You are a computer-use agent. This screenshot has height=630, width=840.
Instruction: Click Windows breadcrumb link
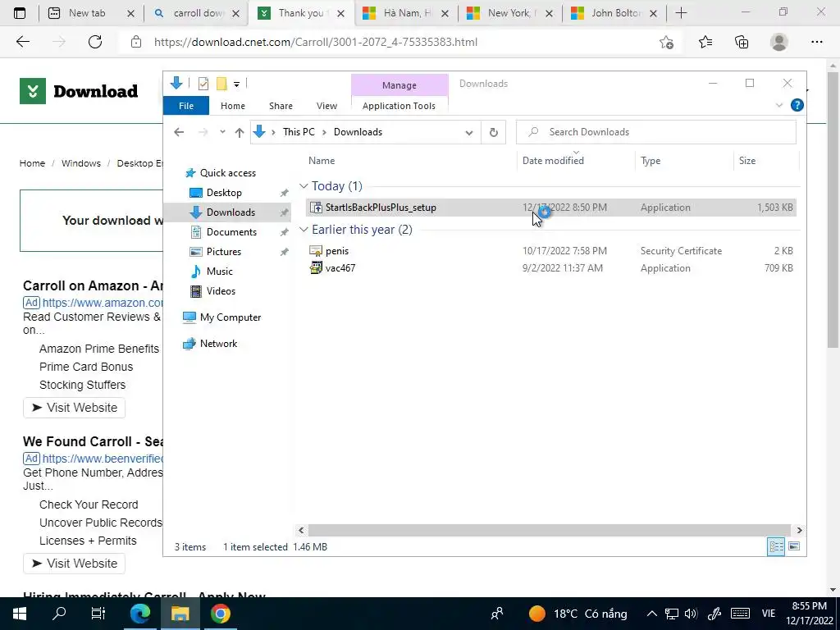pyautogui.click(x=81, y=163)
